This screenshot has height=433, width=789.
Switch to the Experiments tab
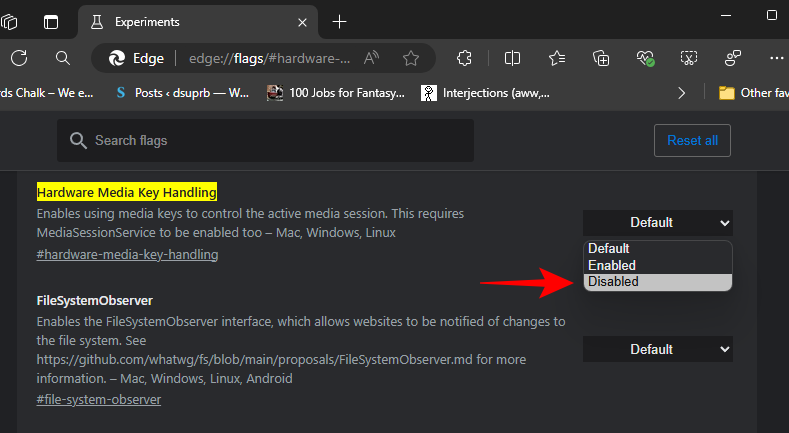point(190,21)
